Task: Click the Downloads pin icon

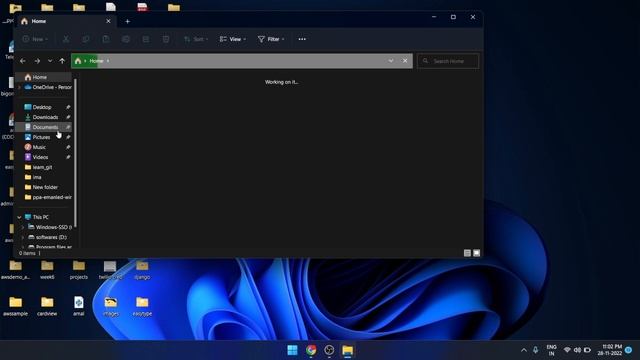Action: point(68,117)
